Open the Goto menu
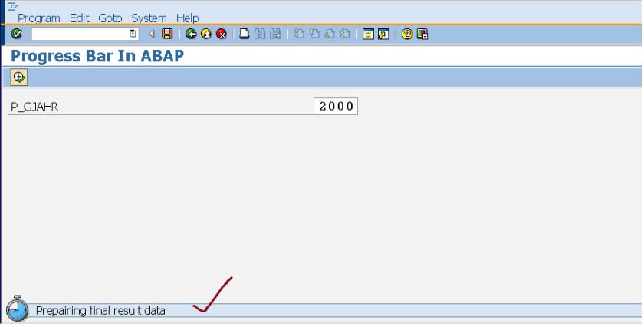 110,18
